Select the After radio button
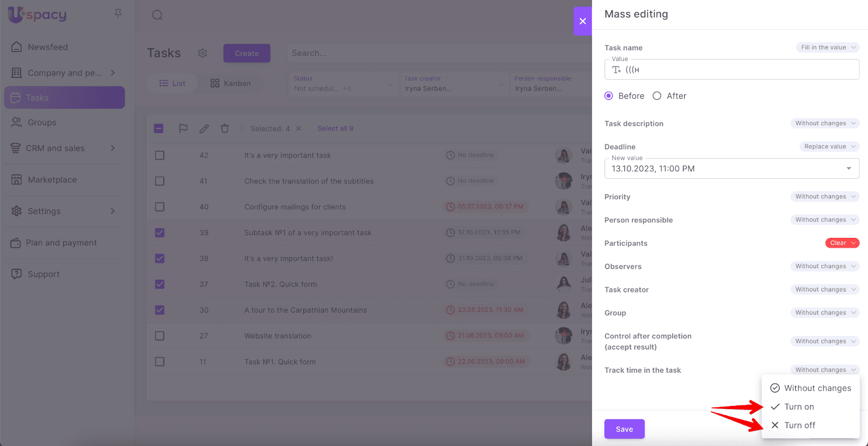This screenshot has height=446, width=868. click(x=657, y=96)
